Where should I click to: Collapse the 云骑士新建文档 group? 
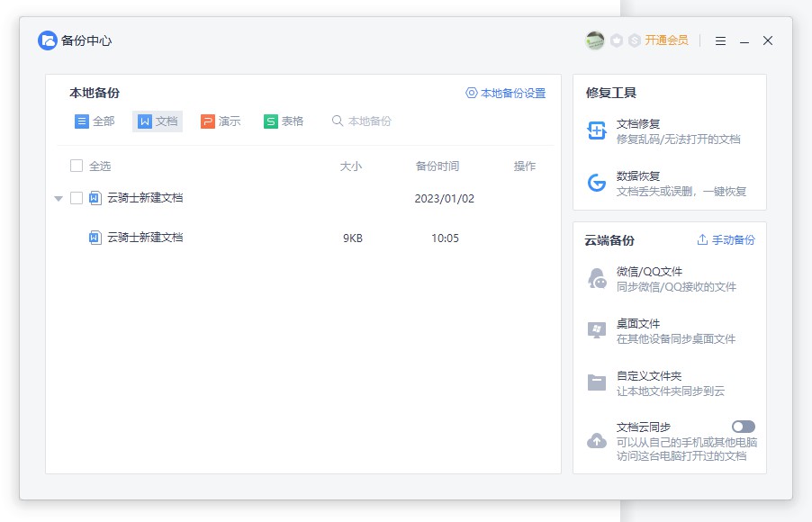pyautogui.click(x=57, y=198)
